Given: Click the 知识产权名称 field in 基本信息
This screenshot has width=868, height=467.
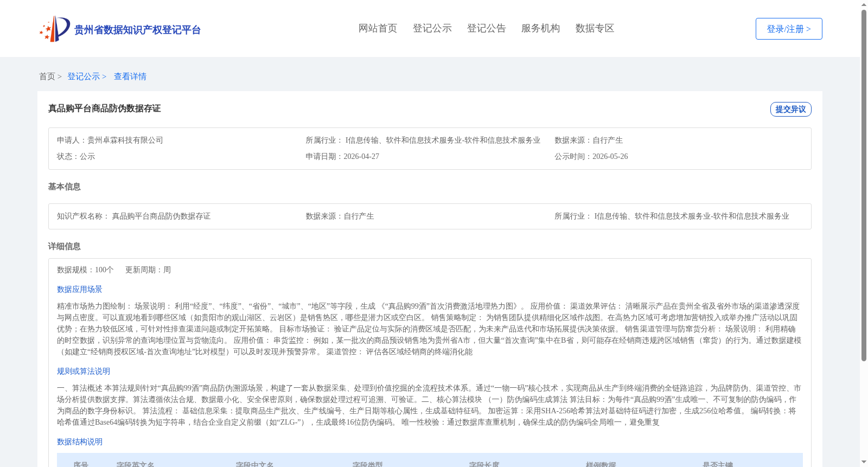Looking at the screenshot, I should pyautogui.click(x=133, y=216).
